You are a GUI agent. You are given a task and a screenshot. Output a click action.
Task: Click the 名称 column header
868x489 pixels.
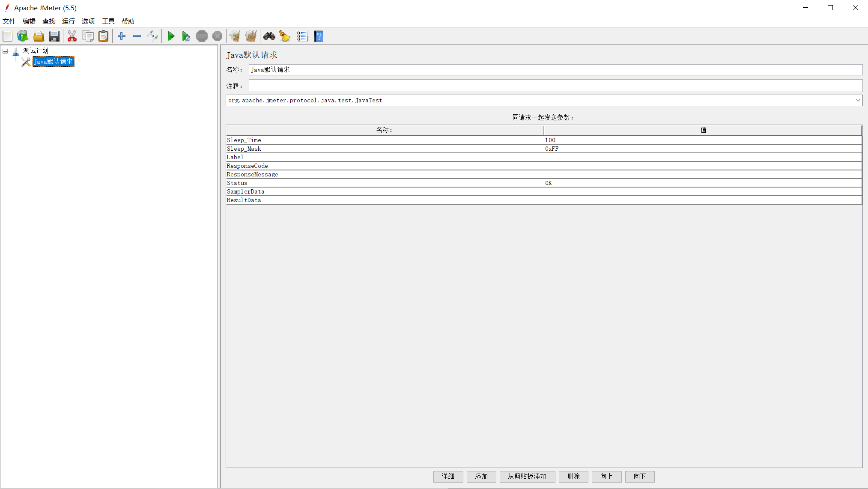pos(385,130)
